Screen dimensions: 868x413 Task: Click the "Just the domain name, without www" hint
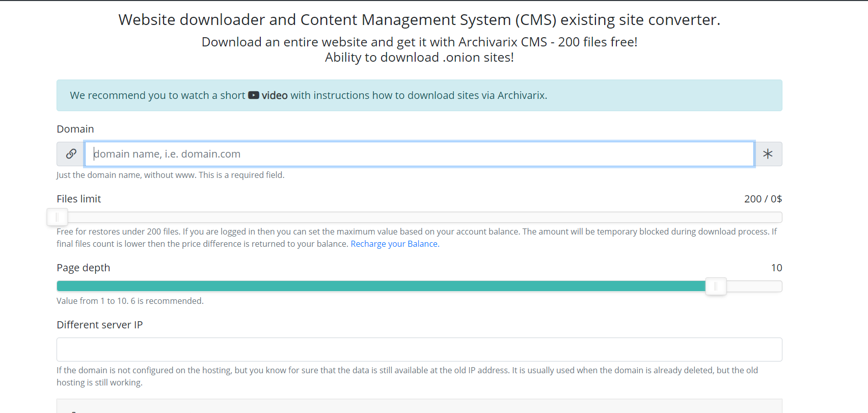tap(171, 175)
